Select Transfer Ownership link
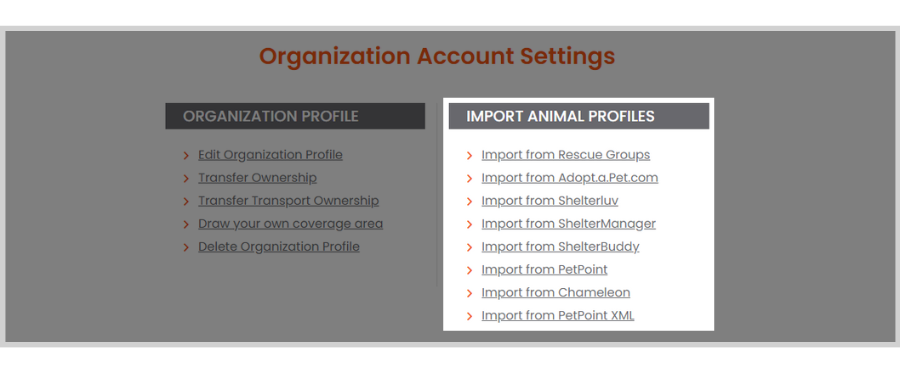The image size is (900, 382). pos(257,178)
